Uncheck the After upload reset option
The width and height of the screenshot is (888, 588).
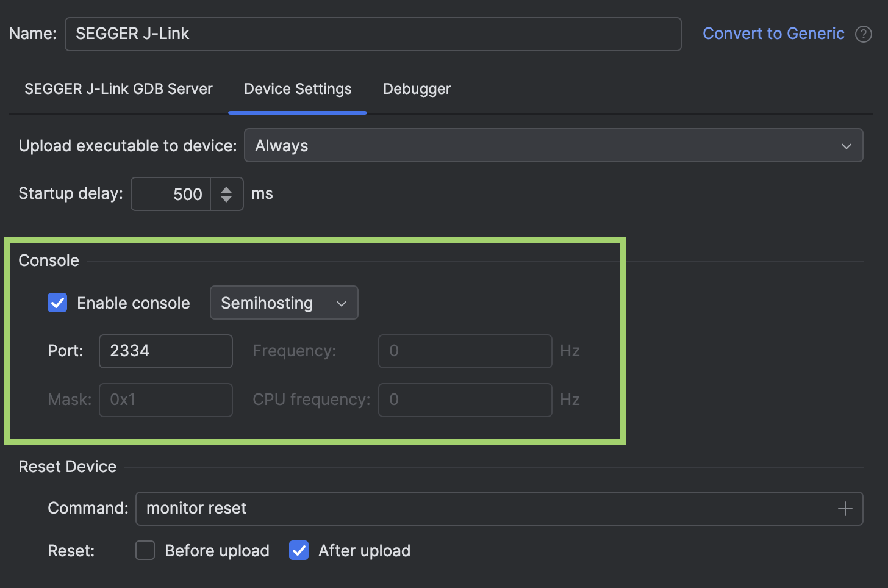coord(298,550)
